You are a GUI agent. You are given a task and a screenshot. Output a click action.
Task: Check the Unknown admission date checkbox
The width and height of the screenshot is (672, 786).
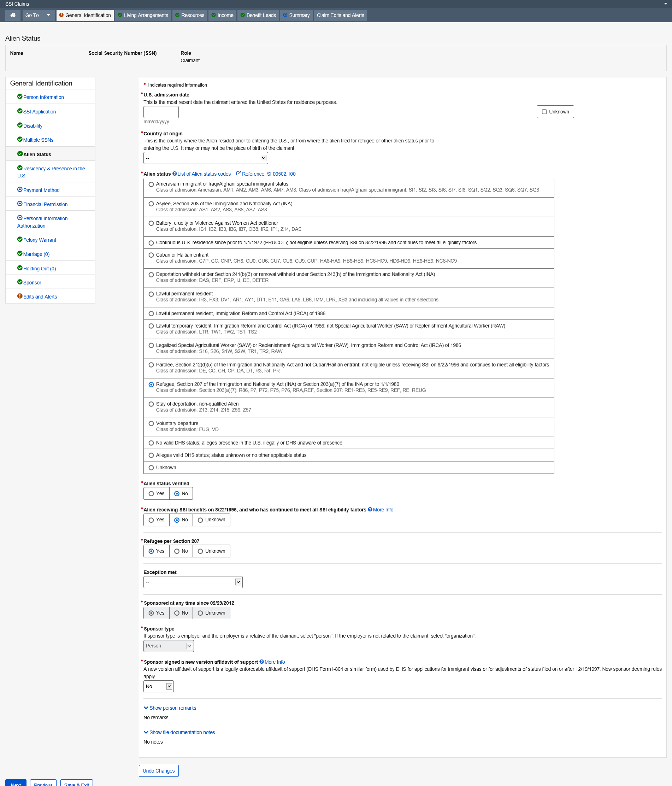pos(544,112)
